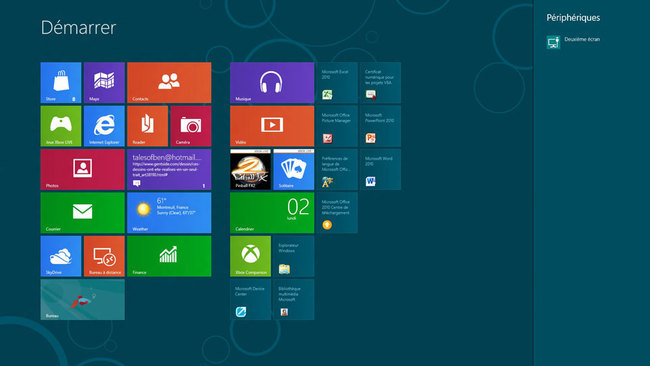Viewport: 650px width, 366px height.
Task: Launch the Maps tile
Action: click(x=104, y=82)
